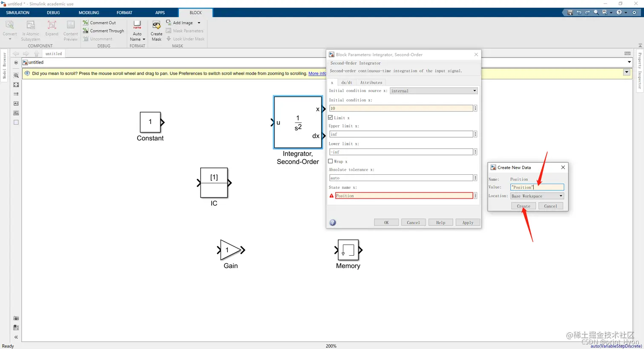The image size is (644, 349).
Task: Expand the Add Image dropdown arrow
Action: (x=199, y=23)
